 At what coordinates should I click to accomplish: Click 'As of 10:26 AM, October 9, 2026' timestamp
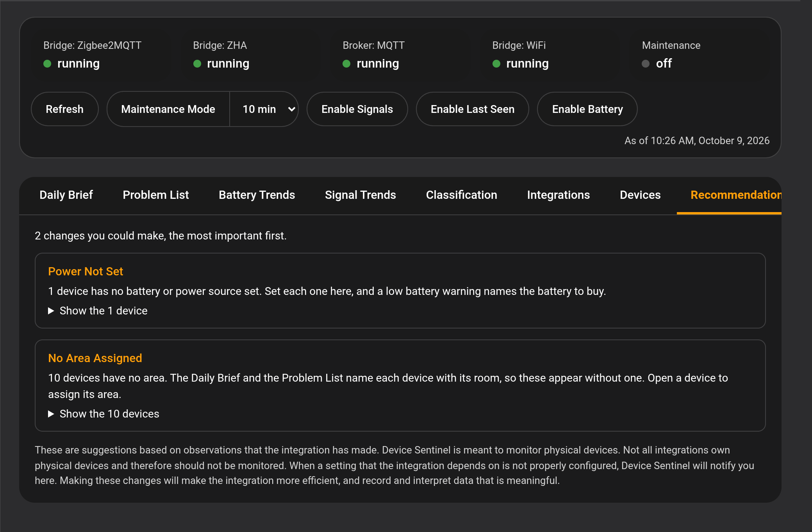697,141
